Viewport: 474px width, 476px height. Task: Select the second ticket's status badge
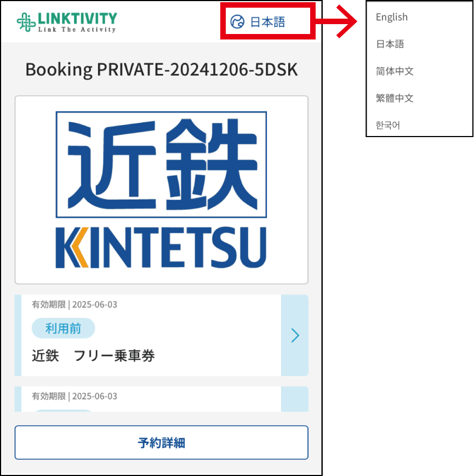click(x=63, y=413)
